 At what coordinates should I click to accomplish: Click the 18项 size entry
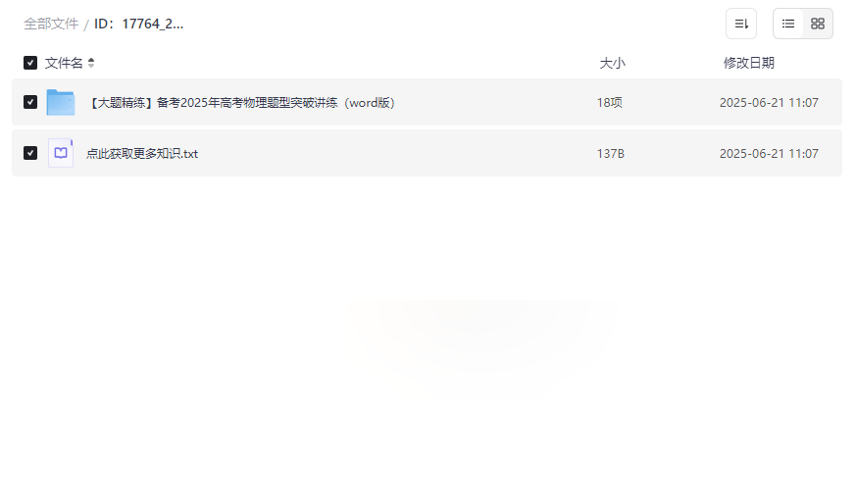coord(609,103)
